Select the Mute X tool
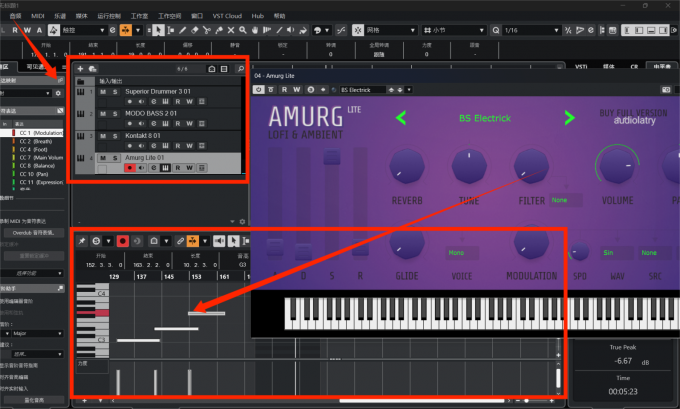Screen dimensions: 680x409 pyautogui.click(x=231, y=30)
